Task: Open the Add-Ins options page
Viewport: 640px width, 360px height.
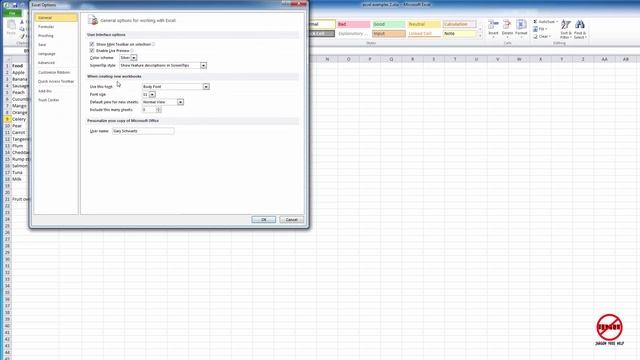Action: [56, 91]
